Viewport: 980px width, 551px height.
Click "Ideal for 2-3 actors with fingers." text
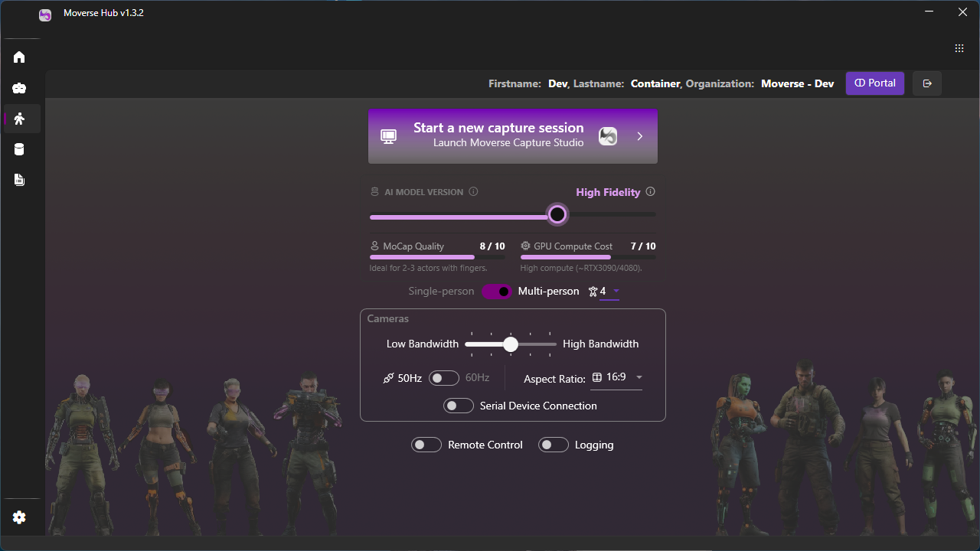(x=429, y=269)
